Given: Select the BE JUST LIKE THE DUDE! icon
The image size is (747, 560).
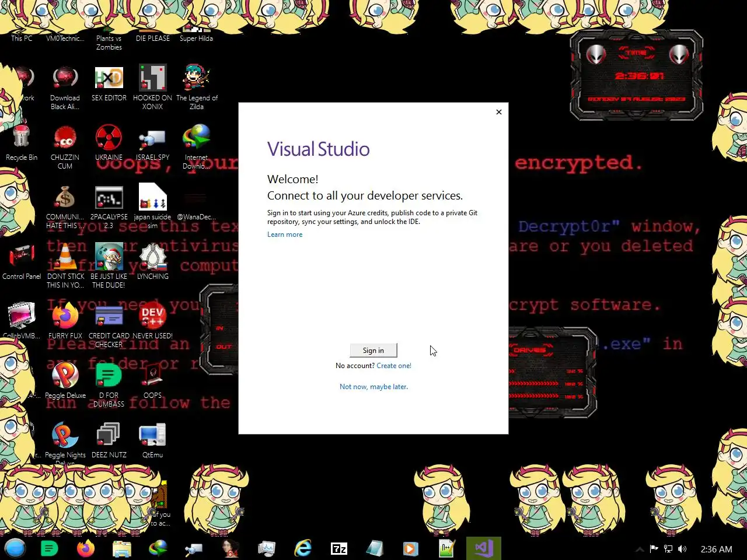Looking at the screenshot, I should [109, 266].
